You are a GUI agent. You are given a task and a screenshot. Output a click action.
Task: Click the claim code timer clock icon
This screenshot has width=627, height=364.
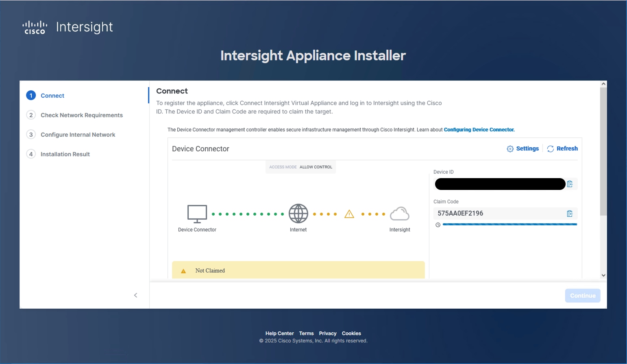point(438,225)
